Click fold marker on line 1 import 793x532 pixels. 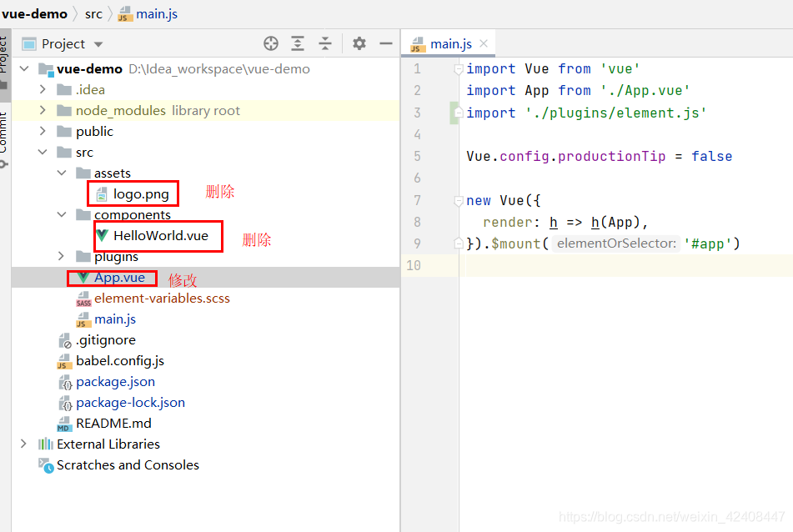pyautogui.click(x=458, y=68)
